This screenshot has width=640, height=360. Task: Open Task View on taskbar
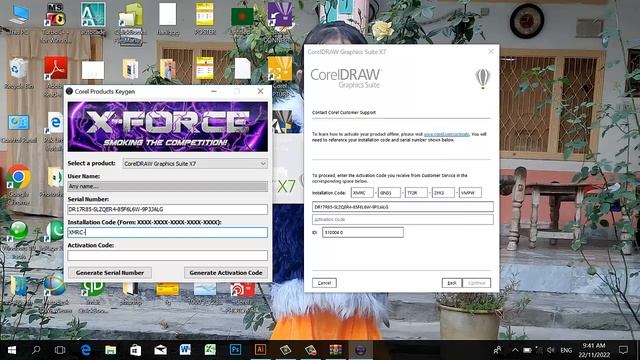tap(60, 350)
